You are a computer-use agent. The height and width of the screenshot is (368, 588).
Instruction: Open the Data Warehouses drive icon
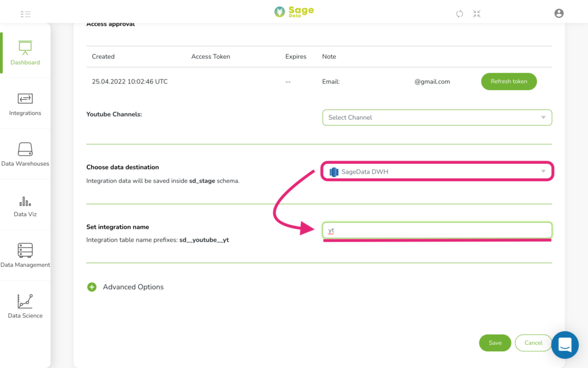pos(25,149)
